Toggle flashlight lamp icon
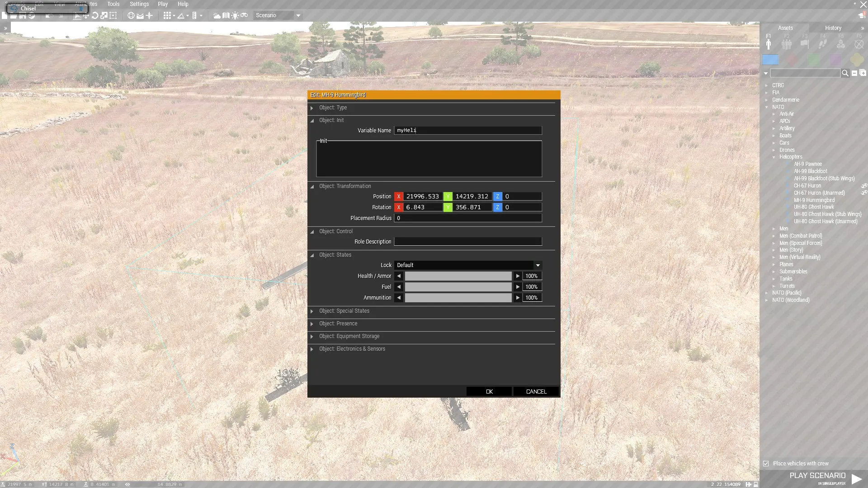Screen dimensions: 868x488 pyautogui.click(x=235, y=15)
